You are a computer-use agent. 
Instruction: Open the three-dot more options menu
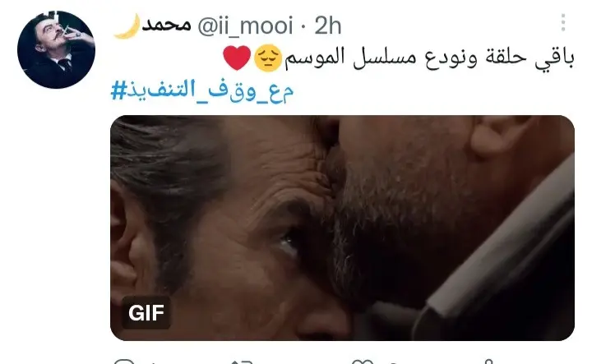pyautogui.click(x=563, y=23)
